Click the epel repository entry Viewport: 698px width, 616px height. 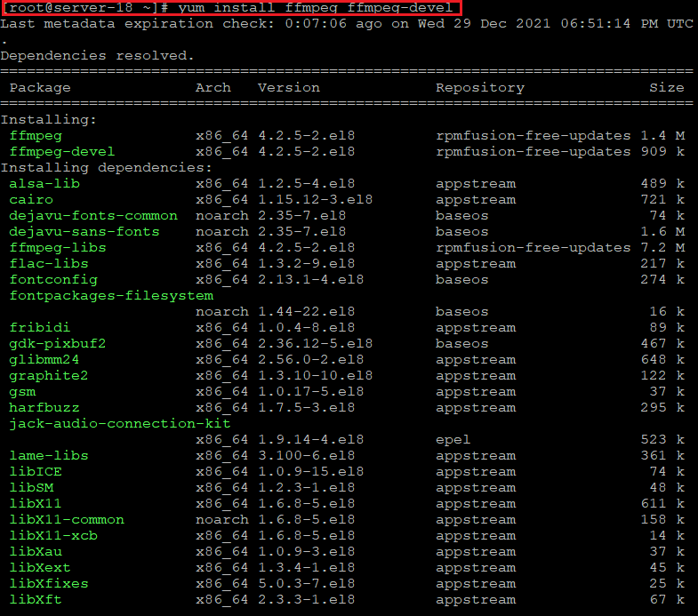tap(453, 440)
